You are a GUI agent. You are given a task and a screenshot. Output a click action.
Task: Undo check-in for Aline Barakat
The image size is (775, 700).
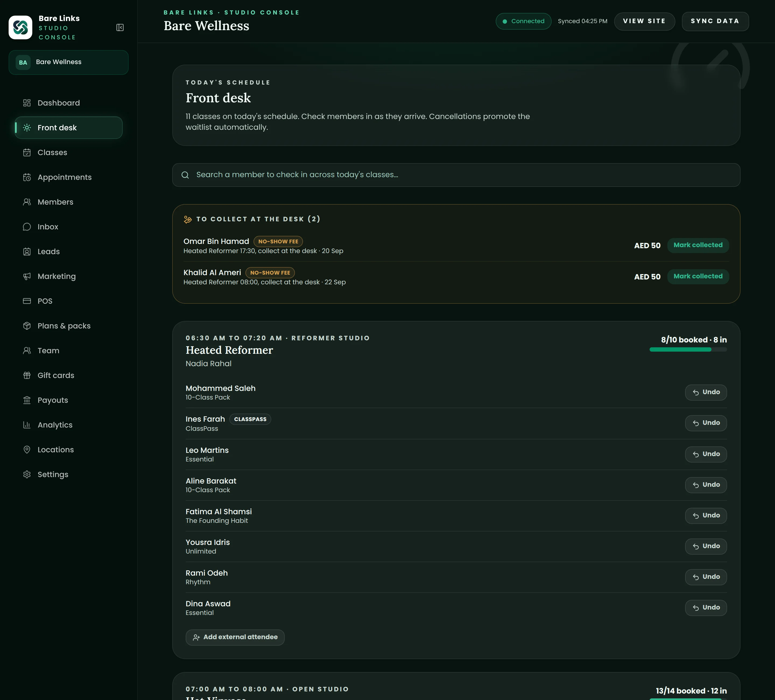(x=706, y=485)
